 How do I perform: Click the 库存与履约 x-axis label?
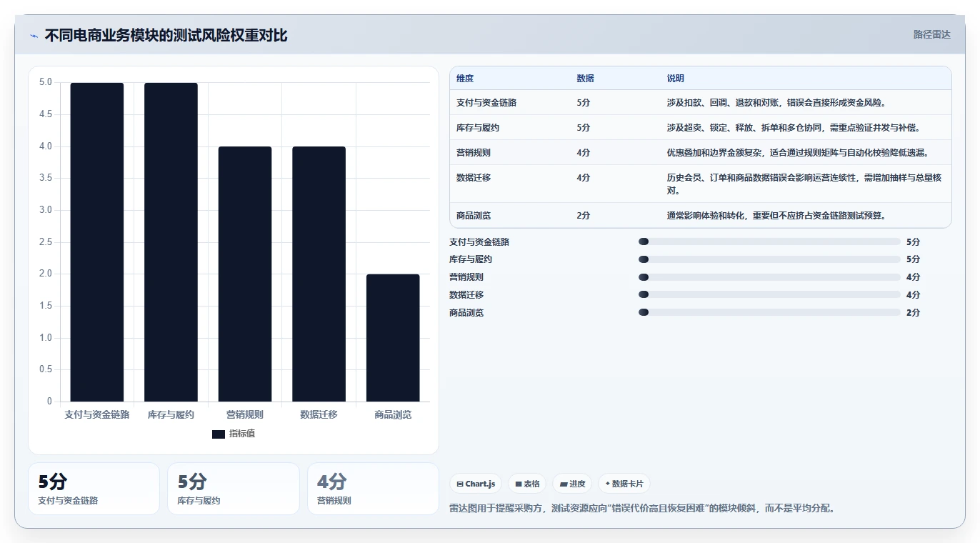pyautogui.click(x=171, y=414)
